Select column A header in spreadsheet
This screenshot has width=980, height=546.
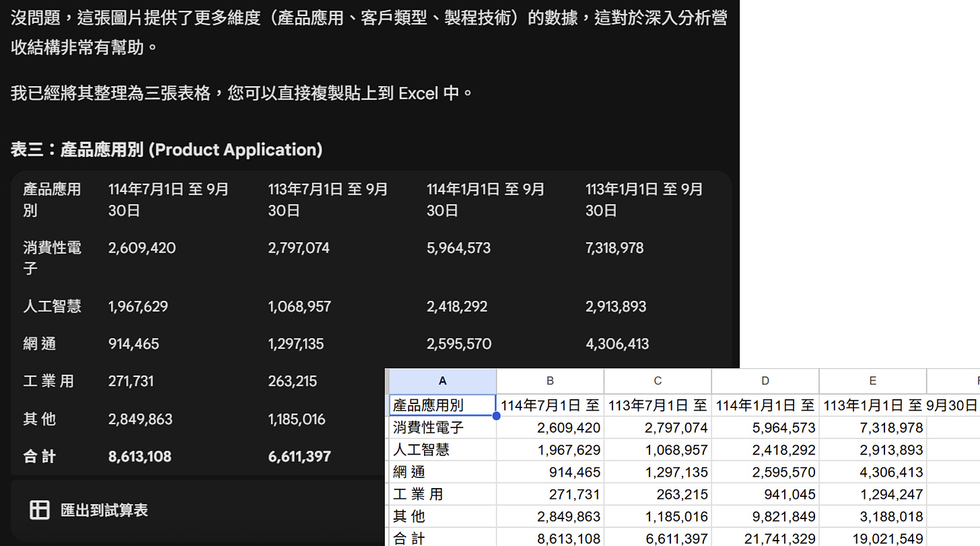[x=442, y=381]
